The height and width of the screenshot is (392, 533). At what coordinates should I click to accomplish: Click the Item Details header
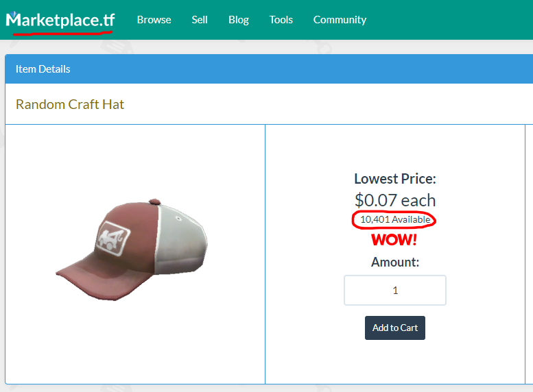click(43, 69)
